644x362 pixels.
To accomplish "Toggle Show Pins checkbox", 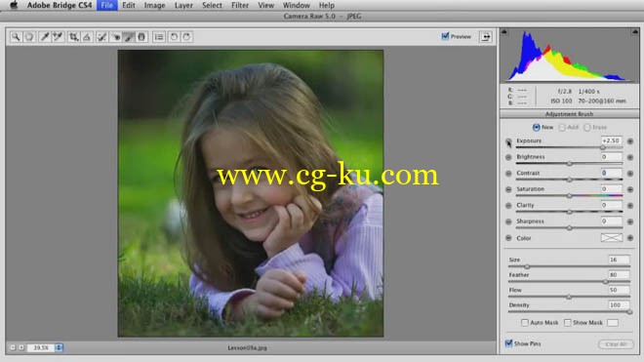I will (x=508, y=343).
